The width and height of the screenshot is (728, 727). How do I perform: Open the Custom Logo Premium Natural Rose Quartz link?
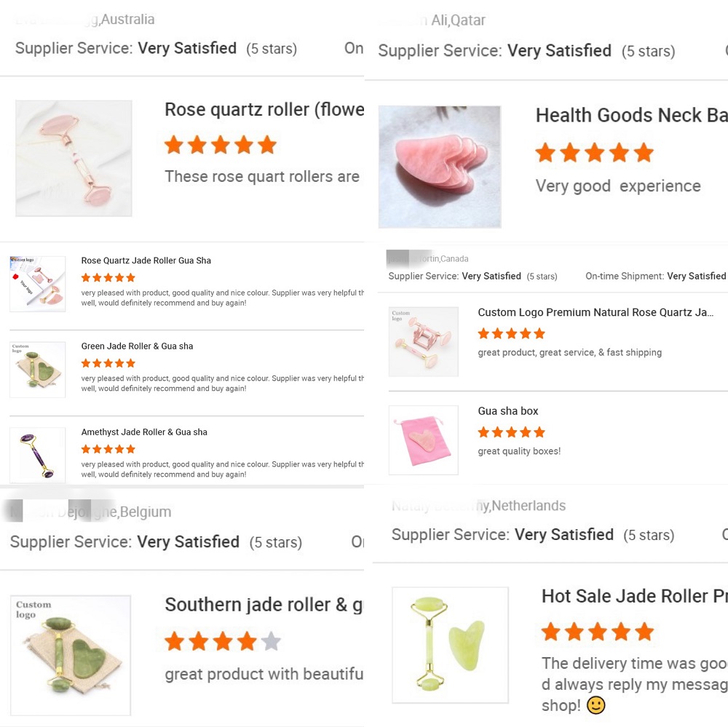(x=596, y=312)
